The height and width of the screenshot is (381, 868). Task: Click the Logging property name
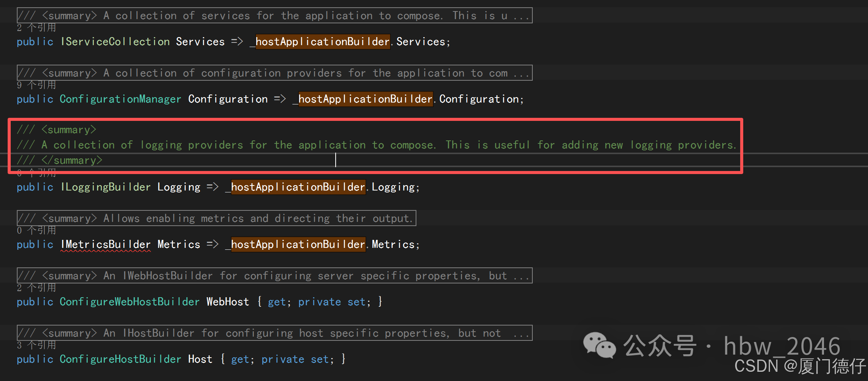[x=179, y=187]
